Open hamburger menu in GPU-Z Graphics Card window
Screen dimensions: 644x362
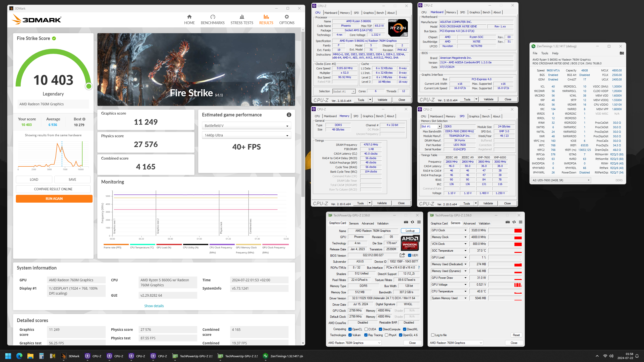pos(419,222)
